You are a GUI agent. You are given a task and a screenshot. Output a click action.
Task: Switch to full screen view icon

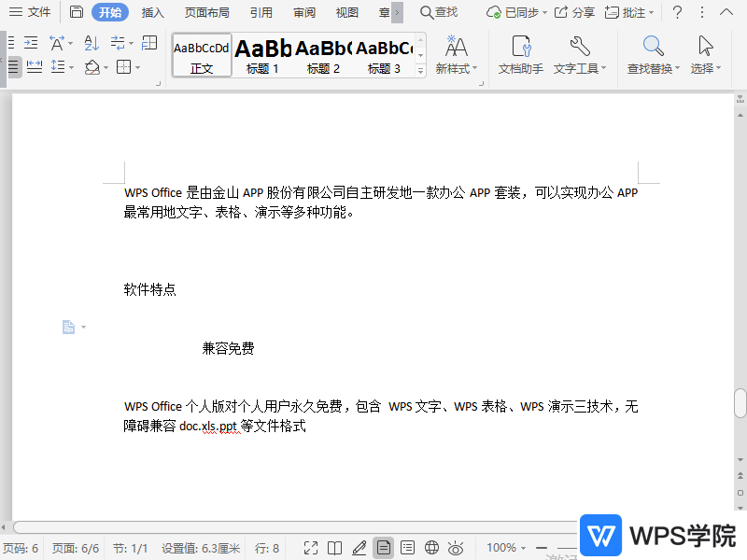pyautogui.click(x=311, y=546)
